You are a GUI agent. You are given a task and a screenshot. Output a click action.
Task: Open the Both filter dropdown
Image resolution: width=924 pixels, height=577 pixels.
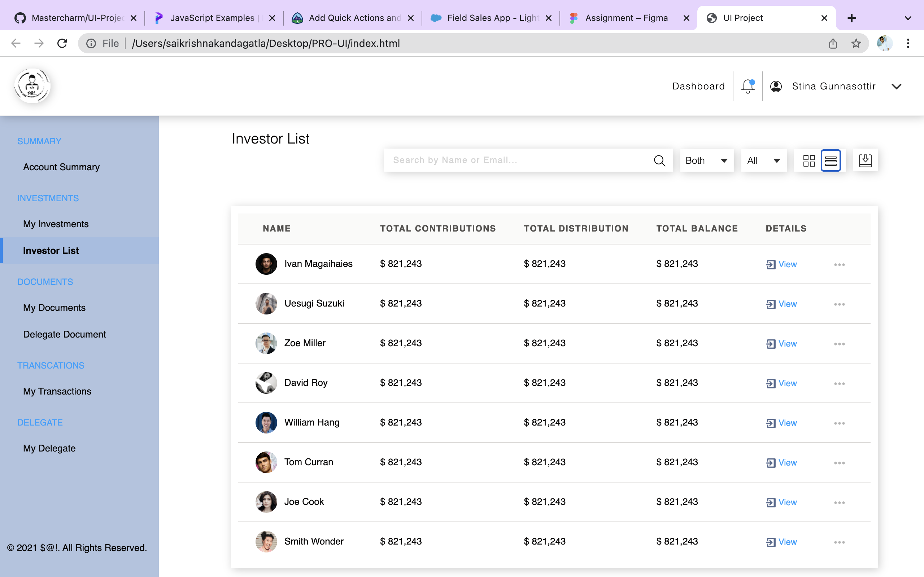(x=706, y=160)
